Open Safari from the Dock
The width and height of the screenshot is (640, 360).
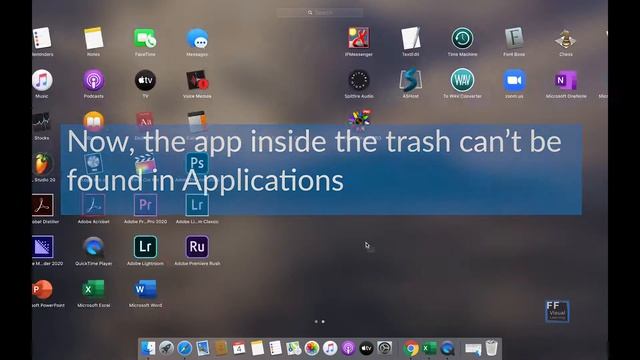point(184,348)
